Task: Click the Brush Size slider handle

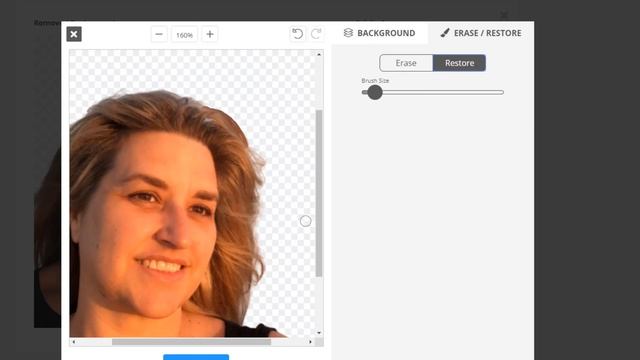Action: point(374,92)
